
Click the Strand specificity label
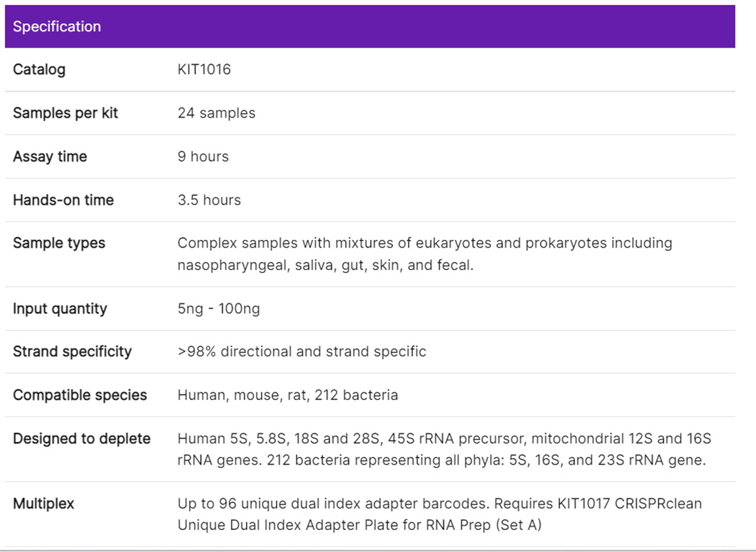[72, 351]
